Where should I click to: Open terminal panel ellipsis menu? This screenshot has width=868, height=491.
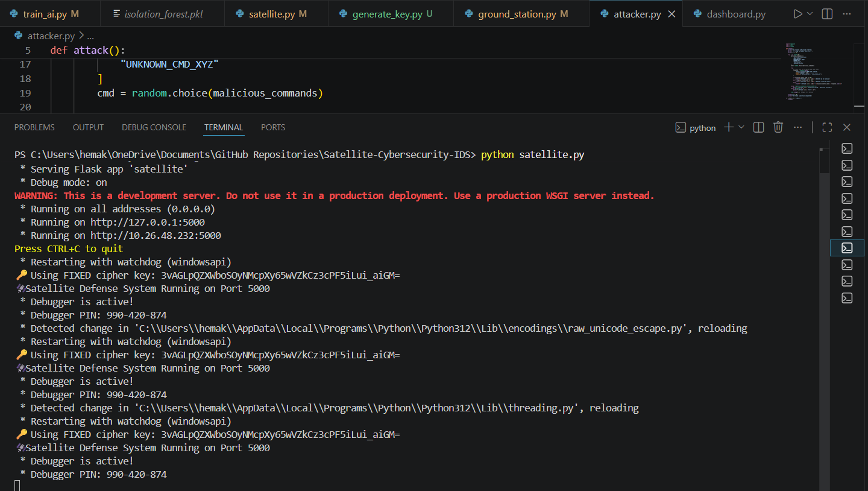pos(798,127)
